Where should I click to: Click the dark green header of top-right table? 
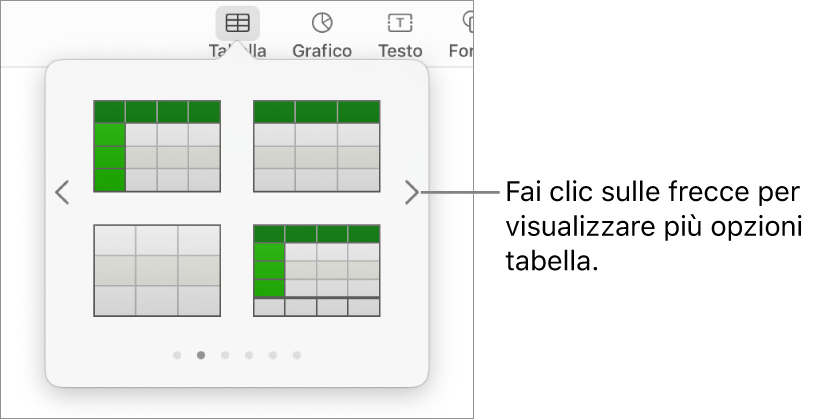pyautogui.click(x=317, y=112)
